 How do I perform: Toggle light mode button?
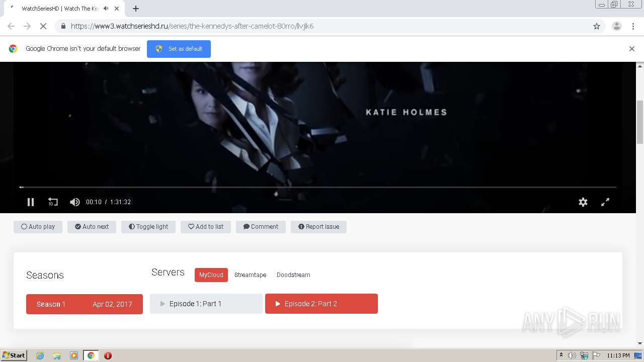[148, 227]
